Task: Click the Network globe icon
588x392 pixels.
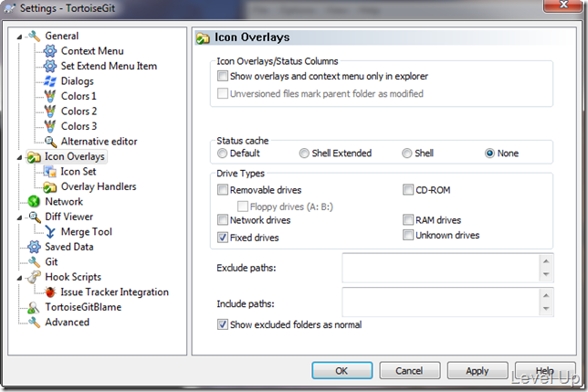Action: 34,201
